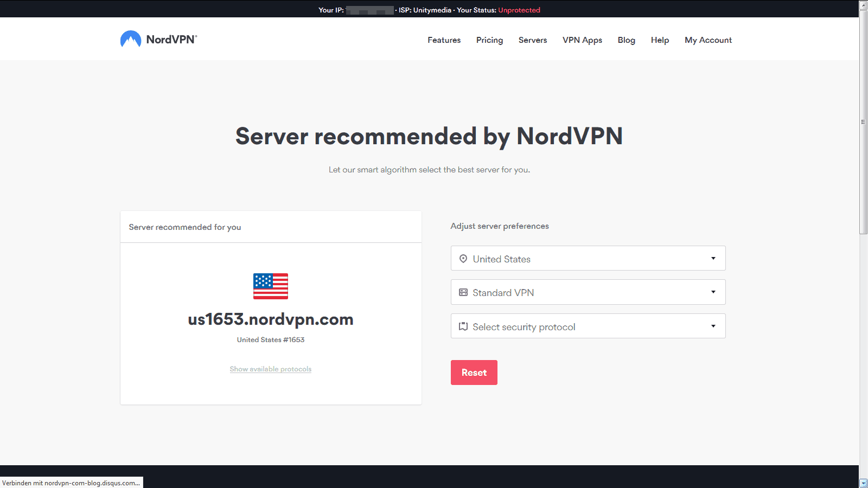Click browser status bar connecting message

coord(71,483)
